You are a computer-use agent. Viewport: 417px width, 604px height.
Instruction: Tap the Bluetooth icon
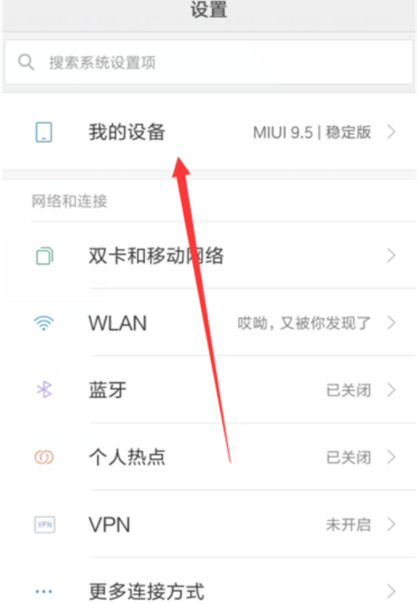(44, 390)
